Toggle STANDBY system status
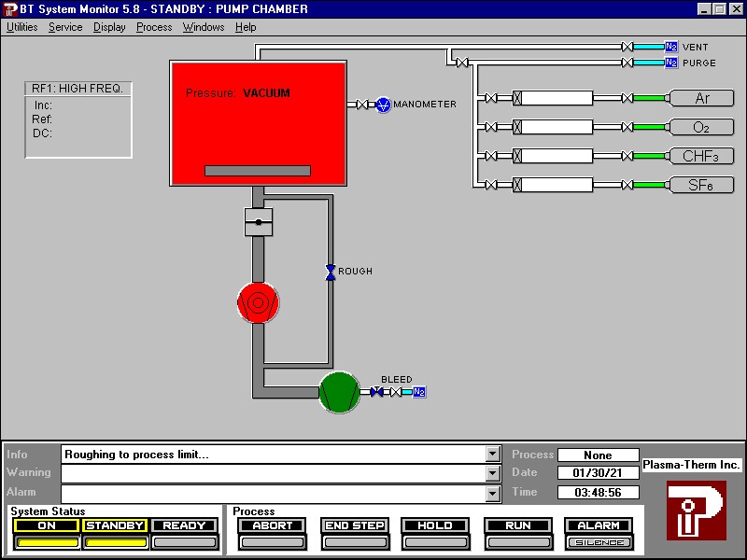 [x=114, y=525]
